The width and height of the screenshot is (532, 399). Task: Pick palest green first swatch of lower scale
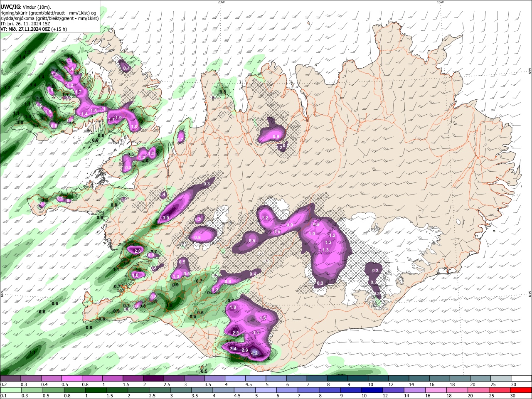coord(11,390)
